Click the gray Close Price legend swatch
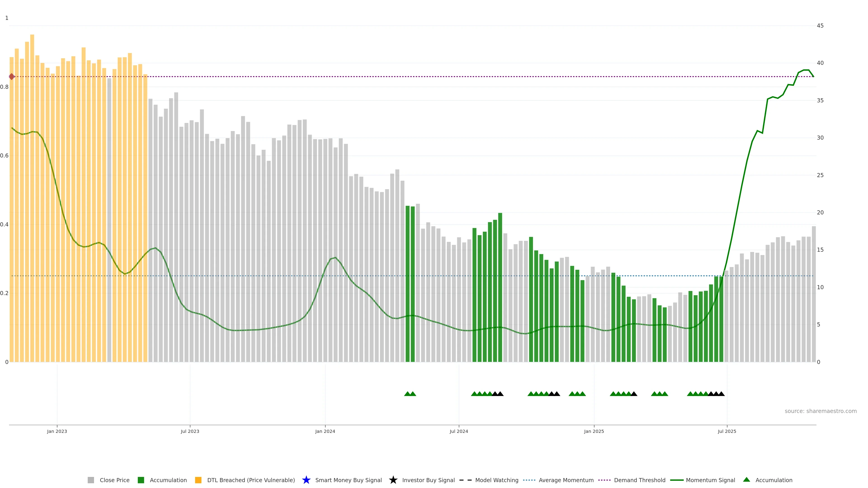 pyautogui.click(x=91, y=480)
